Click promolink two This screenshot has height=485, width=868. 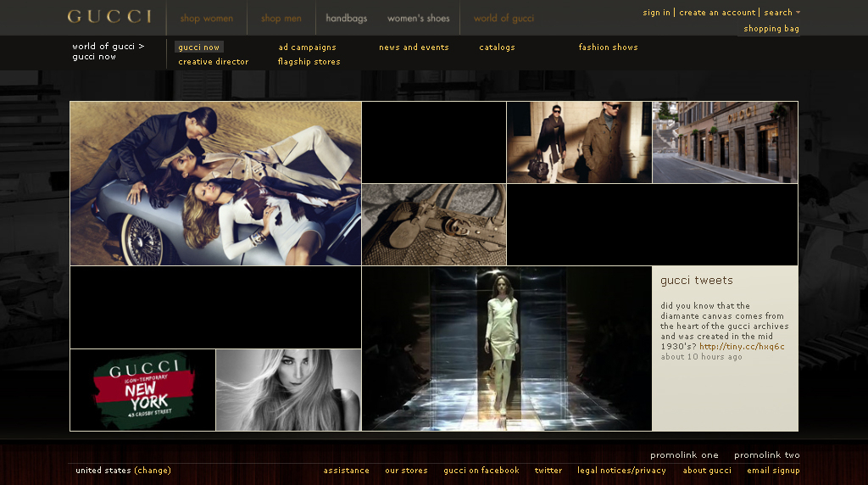(766, 454)
